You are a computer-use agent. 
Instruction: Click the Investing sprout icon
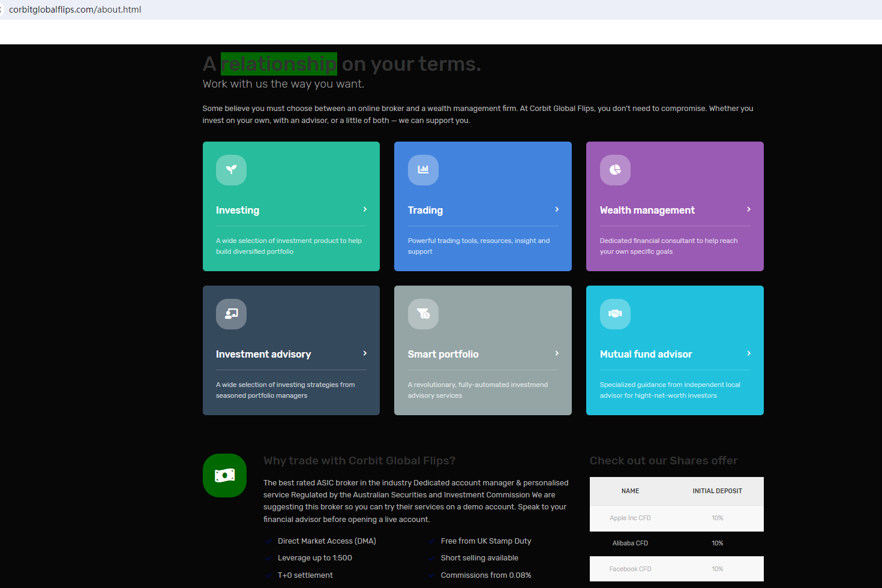click(231, 170)
